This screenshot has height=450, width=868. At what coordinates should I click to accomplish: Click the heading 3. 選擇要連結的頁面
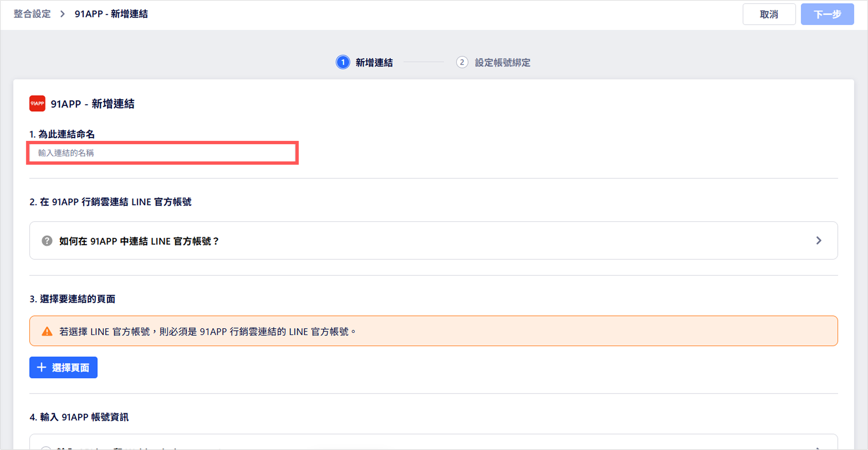pyautogui.click(x=72, y=299)
